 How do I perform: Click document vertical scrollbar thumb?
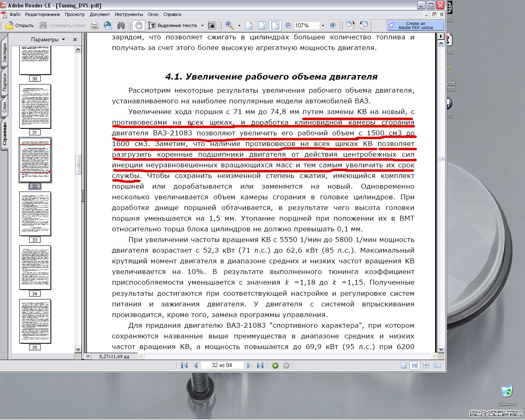click(x=441, y=159)
